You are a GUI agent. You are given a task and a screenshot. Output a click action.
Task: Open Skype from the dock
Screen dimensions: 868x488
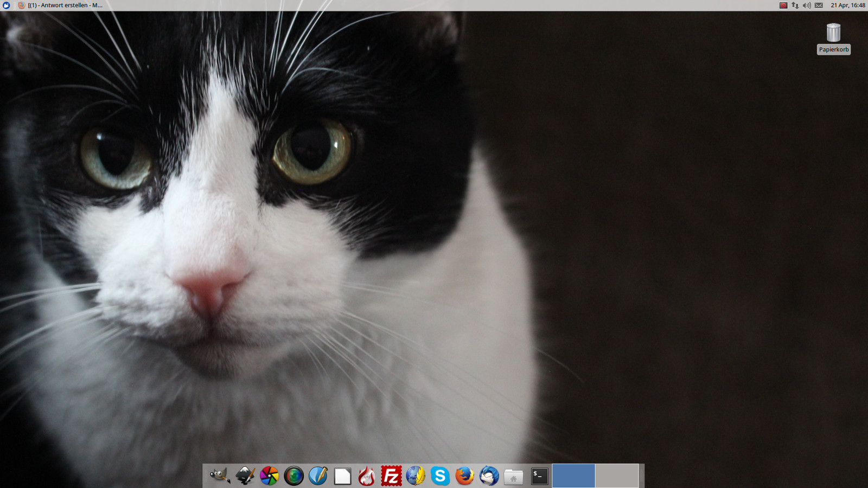[x=440, y=476]
